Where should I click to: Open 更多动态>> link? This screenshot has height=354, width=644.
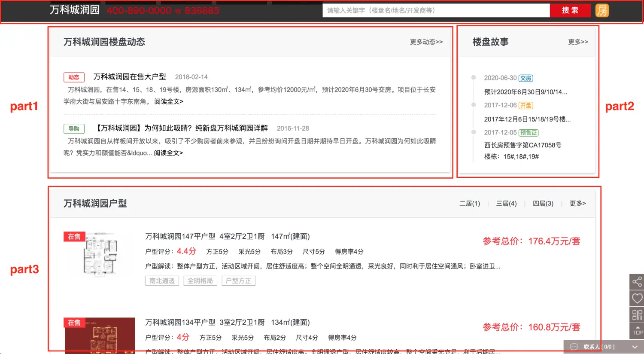pyautogui.click(x=426, y=42)
